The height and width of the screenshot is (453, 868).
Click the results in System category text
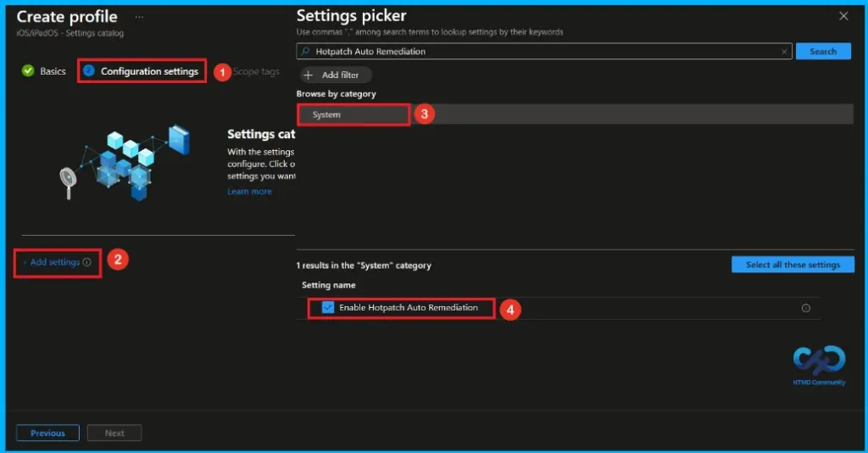coord(364,266)
